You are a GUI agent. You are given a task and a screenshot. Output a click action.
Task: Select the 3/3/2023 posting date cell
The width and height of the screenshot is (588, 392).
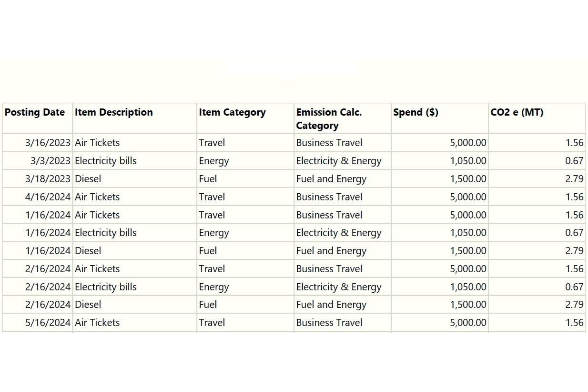[x=50, y=161]
